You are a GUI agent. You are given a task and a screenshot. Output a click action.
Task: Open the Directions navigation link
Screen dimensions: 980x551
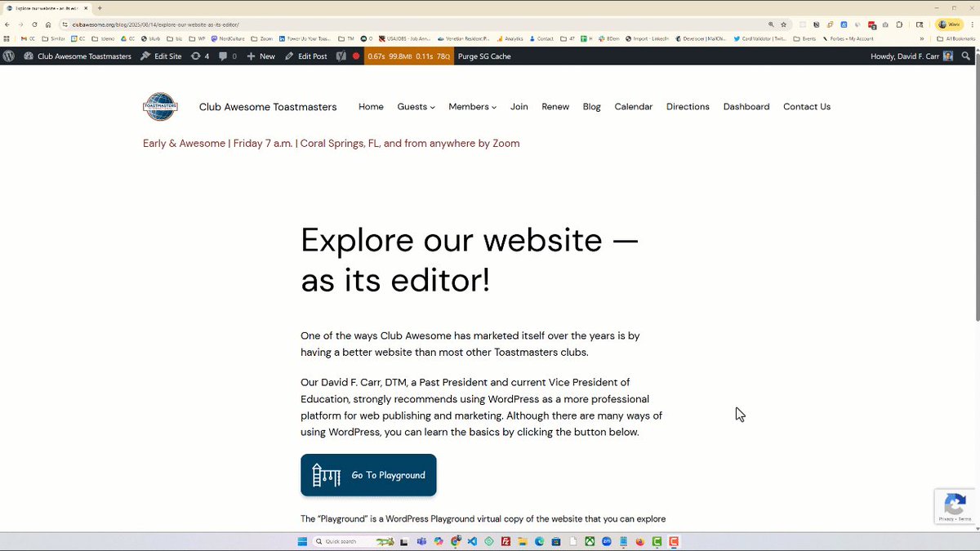pyautogui.click(x=688, y=107)
